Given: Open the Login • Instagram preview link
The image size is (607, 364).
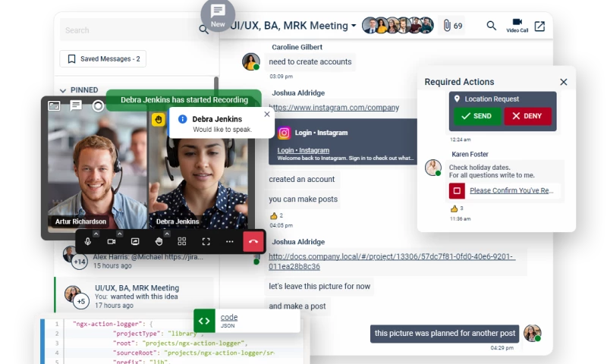Looking at the screenshot, I should [303, 150].
